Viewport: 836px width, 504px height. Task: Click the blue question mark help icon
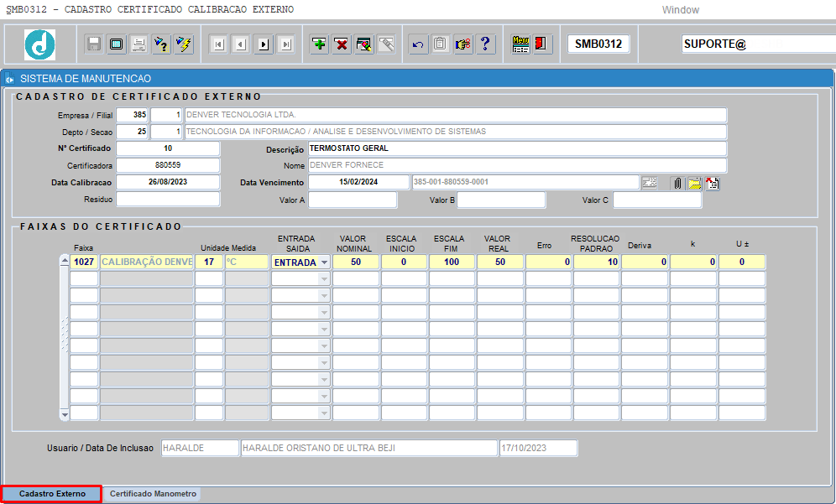point(485,44)
